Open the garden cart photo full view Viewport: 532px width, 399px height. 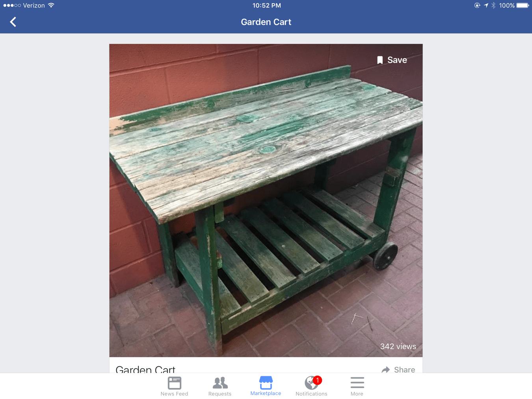266,200
